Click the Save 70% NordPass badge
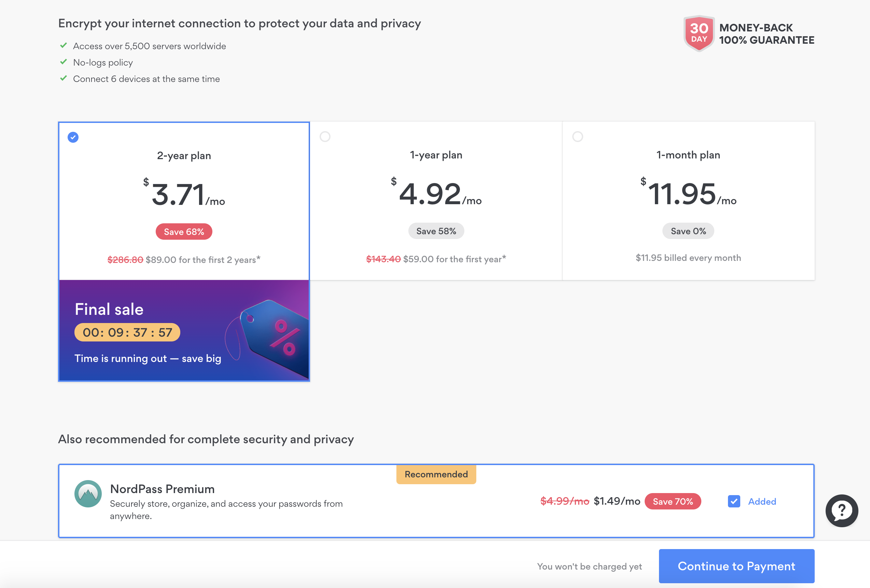870x588 pixels. (x=673, y=501)
